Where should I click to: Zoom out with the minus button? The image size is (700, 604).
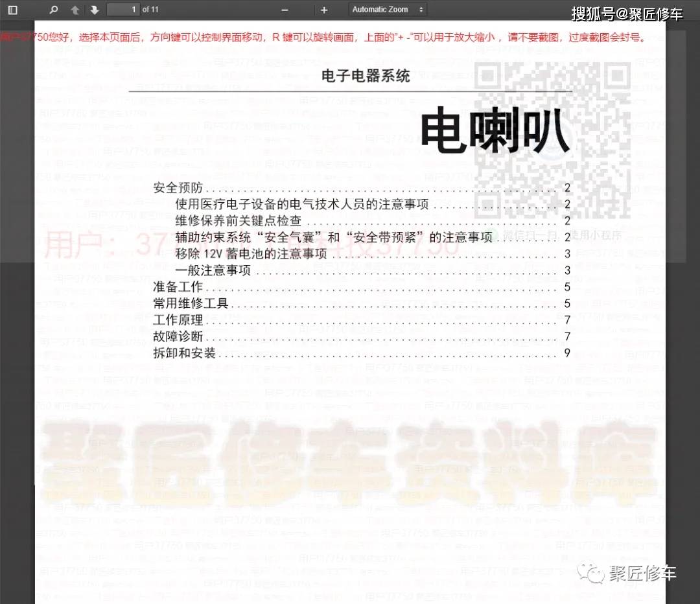point(285,10)
